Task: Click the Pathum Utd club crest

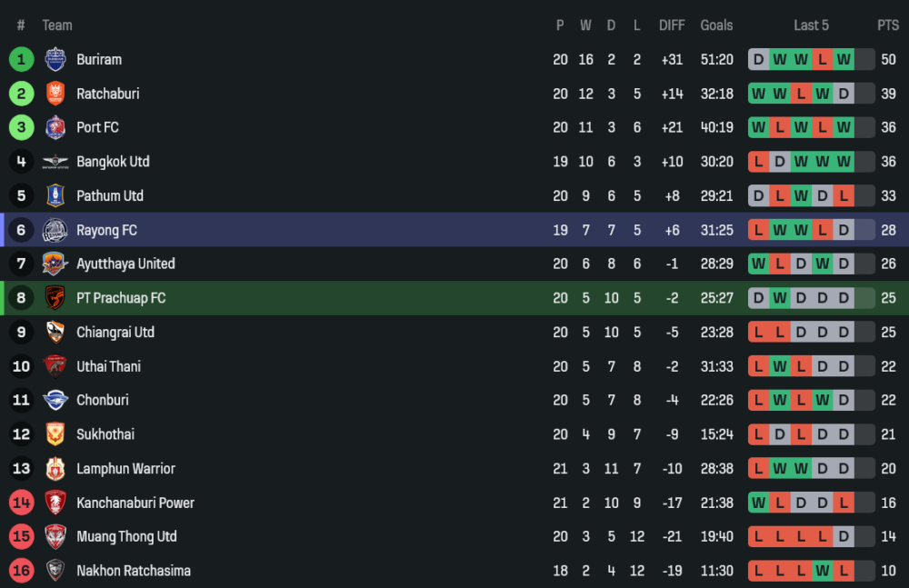Action: pyautogui.click(x=55, y=195)
